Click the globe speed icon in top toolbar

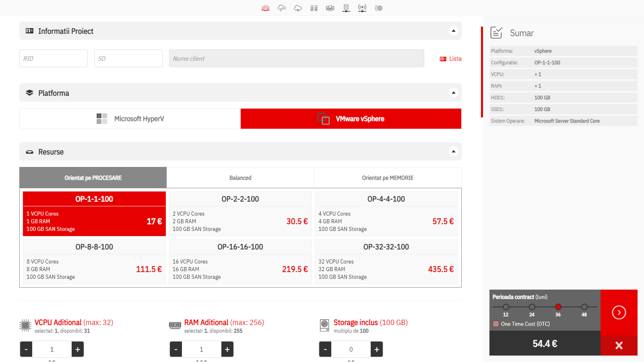pos(378,8)
